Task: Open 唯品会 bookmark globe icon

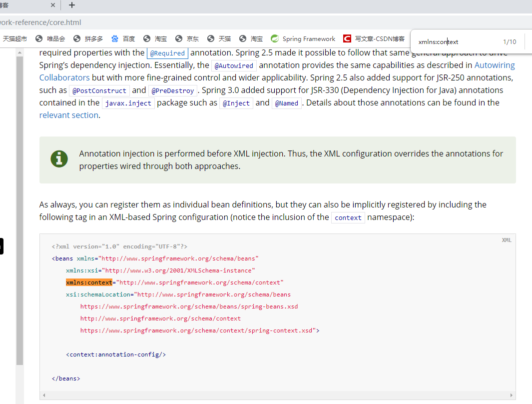Action: pyautogui.click(x=39, y=38)
